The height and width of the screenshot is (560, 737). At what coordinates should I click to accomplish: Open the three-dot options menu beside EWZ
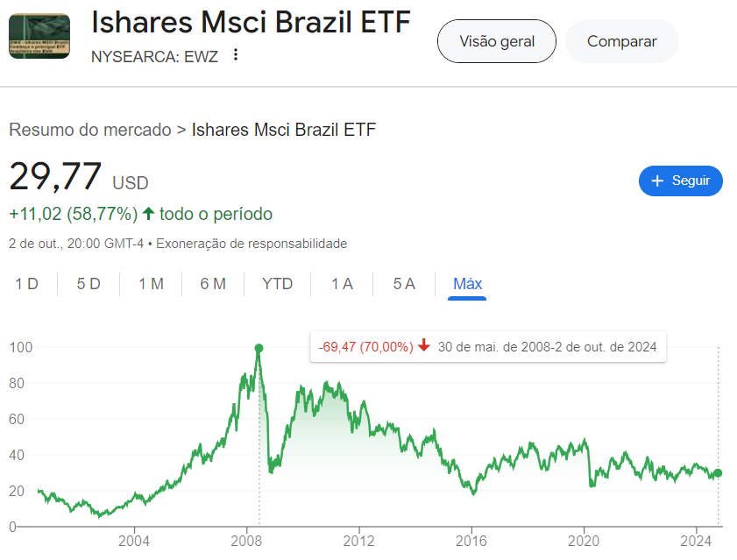point(235,55)
